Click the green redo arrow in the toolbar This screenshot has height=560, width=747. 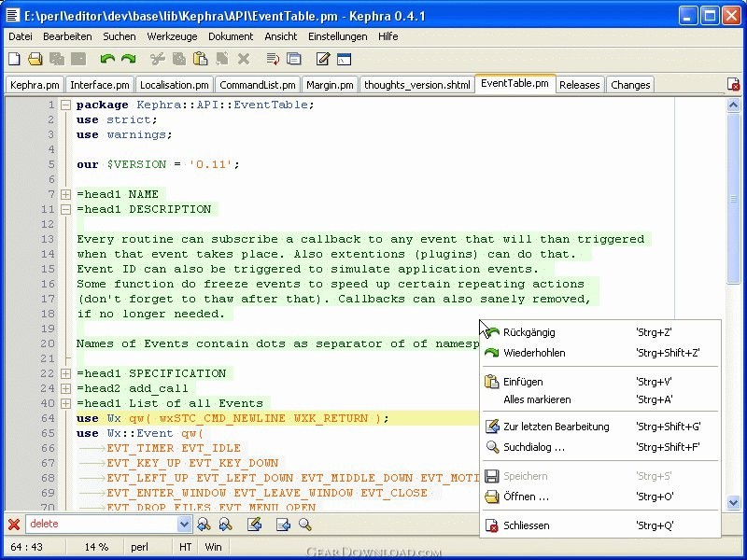click(129, 59)
